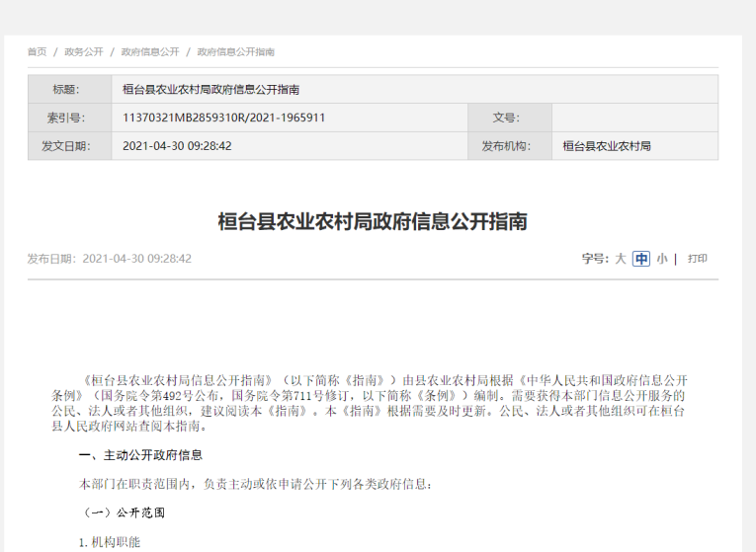This screenshot has width=756, height=552.
Task: Go to 首页 breadcrumb link
Action: 38,52
